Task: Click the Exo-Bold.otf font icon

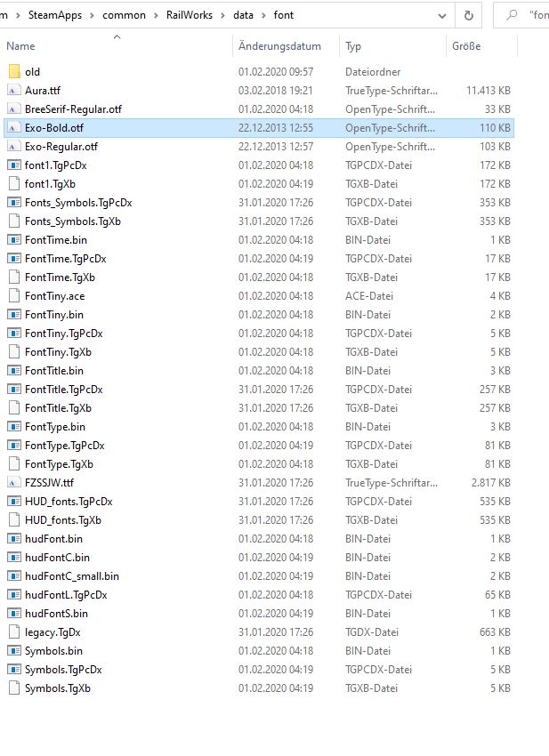Action: point(14,128)
